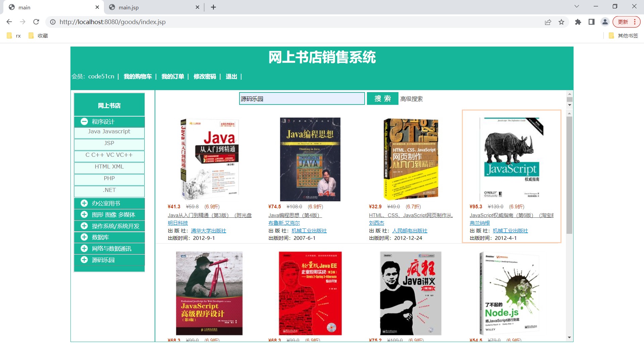644x345 pixels.
Task: Open author link 布鲁斯.艾克尔
Action: pos(284,223)
